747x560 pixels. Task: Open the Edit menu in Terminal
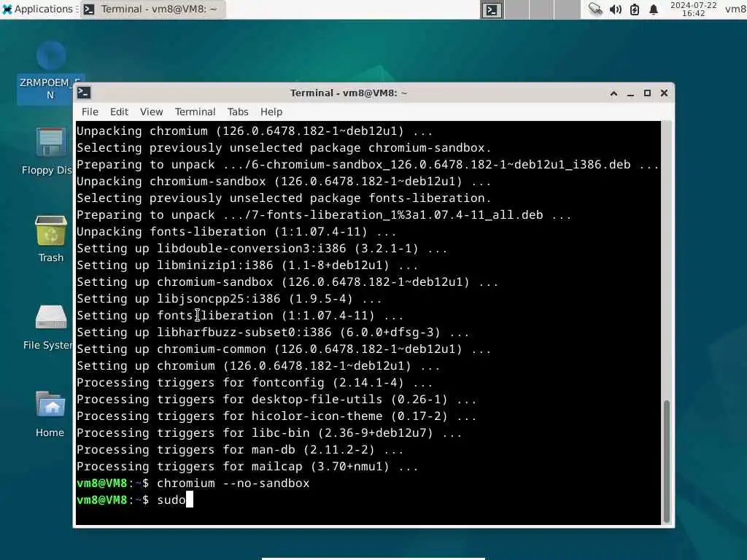coord(119,112)
